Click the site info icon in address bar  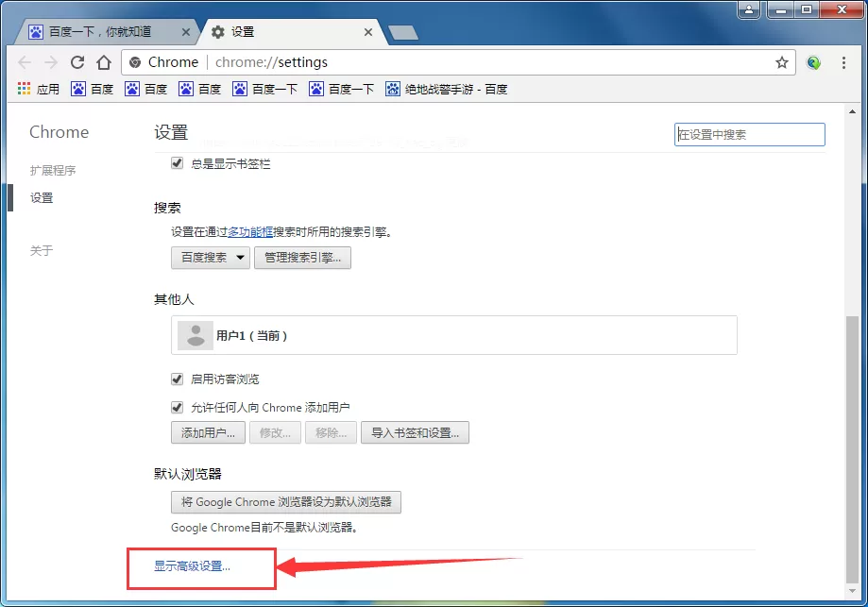(134, 62)
